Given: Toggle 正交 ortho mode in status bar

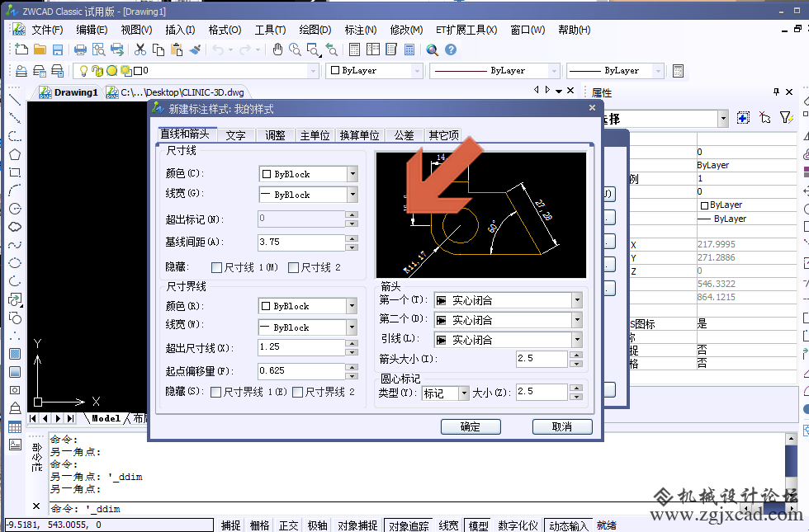Looking at the screenshot, I should 288,525.
